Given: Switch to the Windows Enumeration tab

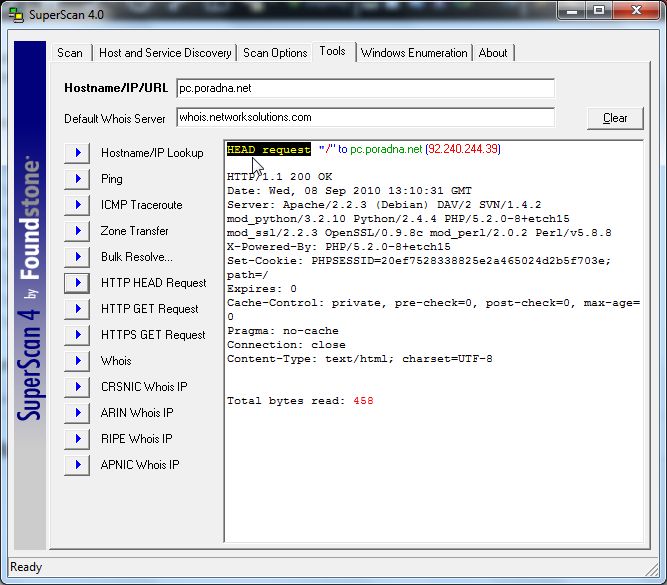Looking at the screenshot, I should pos(414,53).
